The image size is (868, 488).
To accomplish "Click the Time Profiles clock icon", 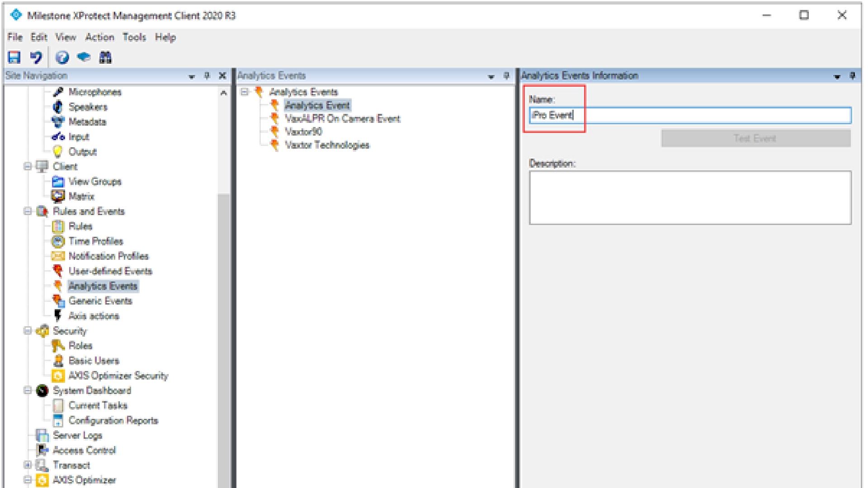I will [x=58, y=241].
